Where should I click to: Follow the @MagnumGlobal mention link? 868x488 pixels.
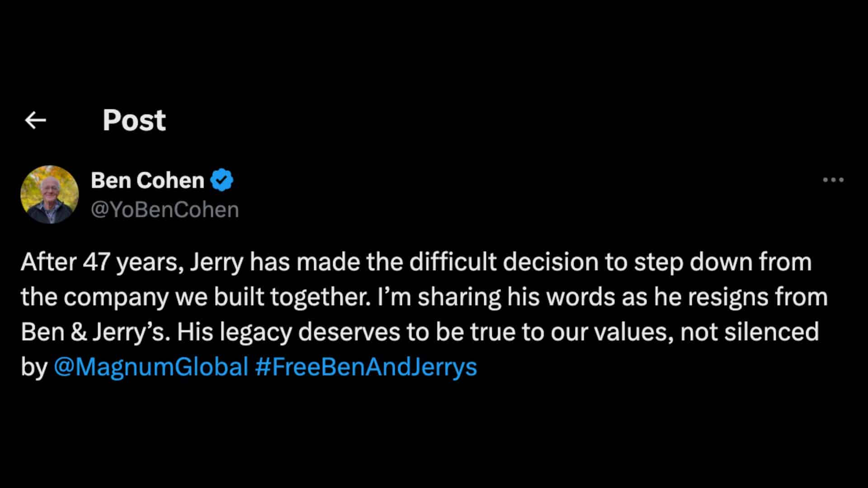pyautogui.click(x=151, y=366)
